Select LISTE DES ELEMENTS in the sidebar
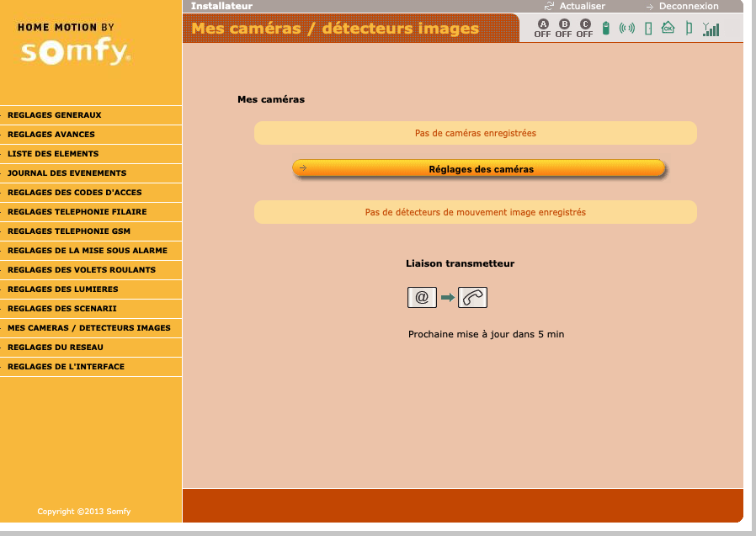The width and height of the screenshot is (756, 536). (53, 154)
